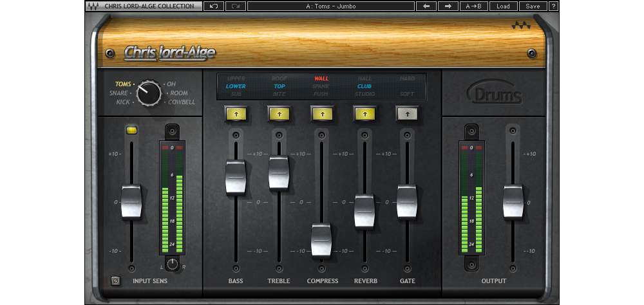Click the output meter clip indicator
This screenshot has height=305, width=644.
(471, 147)
